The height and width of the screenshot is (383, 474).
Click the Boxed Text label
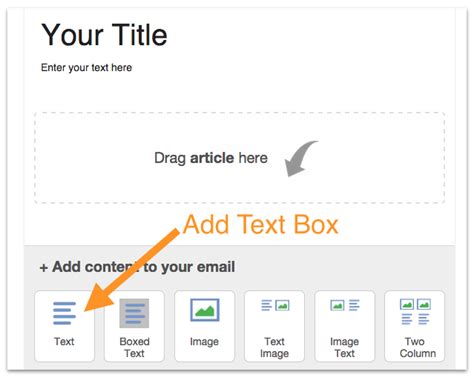click(134, 347)
